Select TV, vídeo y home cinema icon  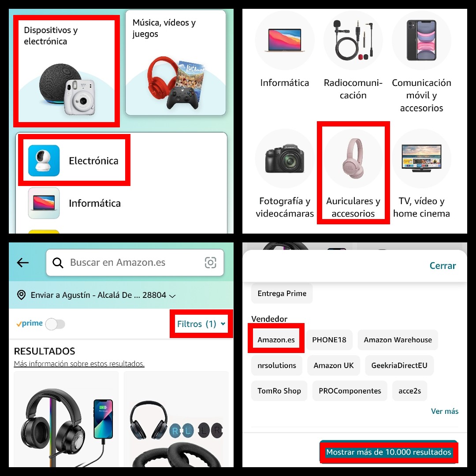(x=421, y=159)
